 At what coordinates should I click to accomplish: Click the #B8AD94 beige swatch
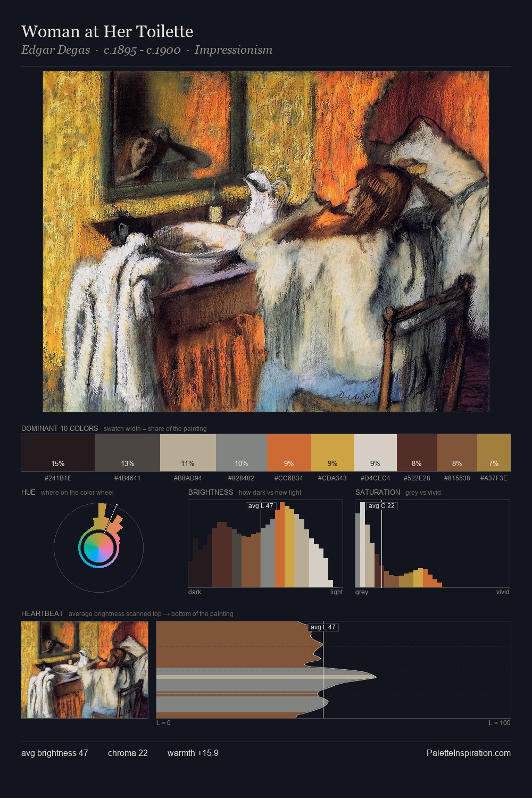[188, 453]
